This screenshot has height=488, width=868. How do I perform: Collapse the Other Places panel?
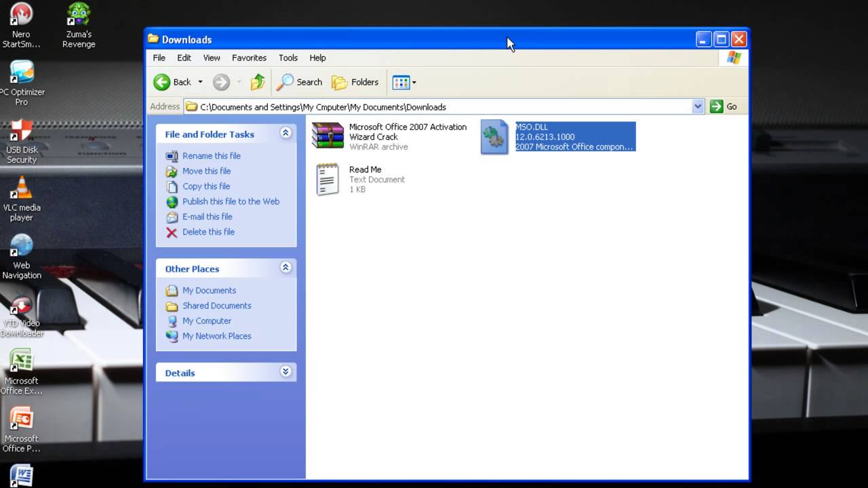[x=285, y=268]
